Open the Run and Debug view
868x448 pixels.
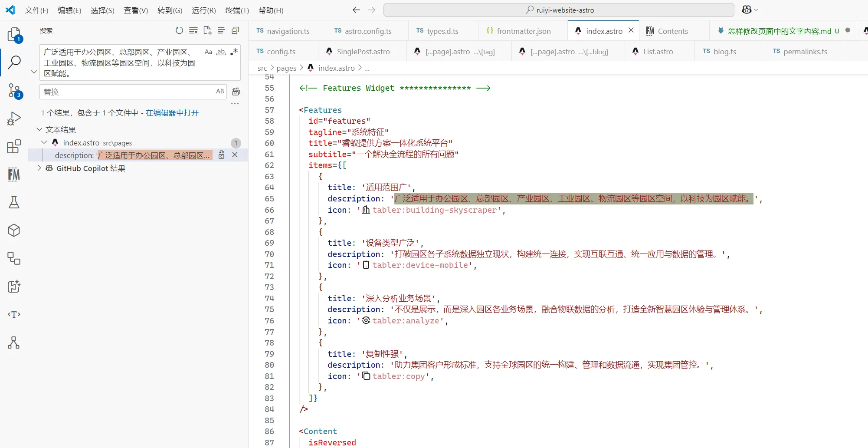[x=14, y=119]
